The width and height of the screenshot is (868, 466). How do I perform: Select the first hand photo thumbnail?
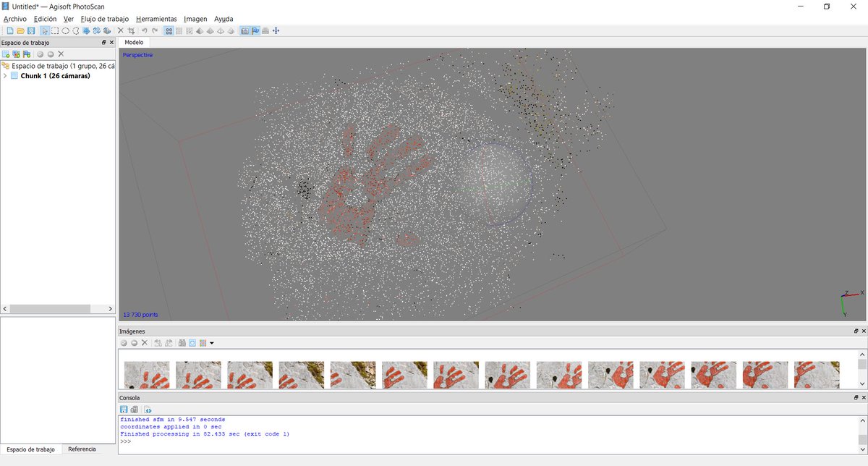[147, 375]
